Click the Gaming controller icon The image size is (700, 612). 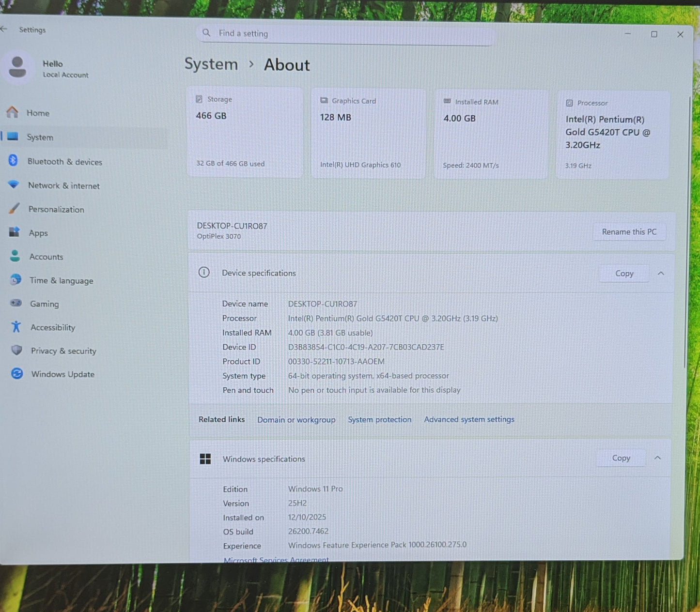point(16,303)
